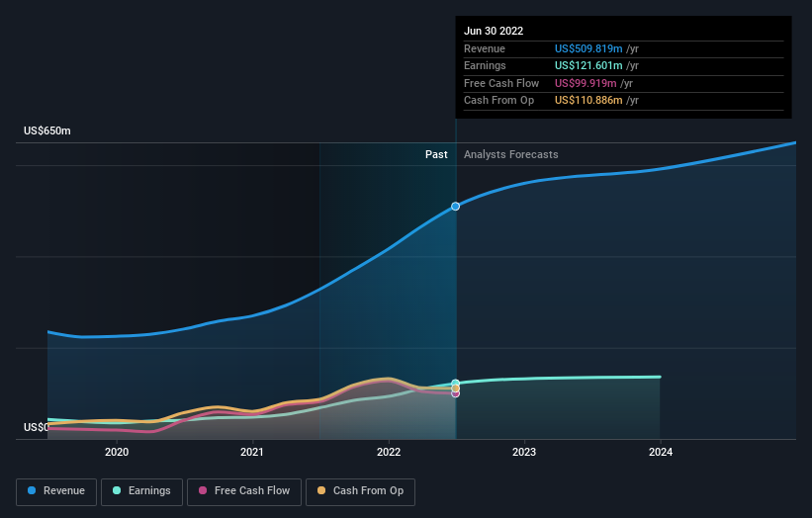Click the Cash From Op label in tooltip
The height and width of the screenshot is (518, 812).
pos(498,101)
